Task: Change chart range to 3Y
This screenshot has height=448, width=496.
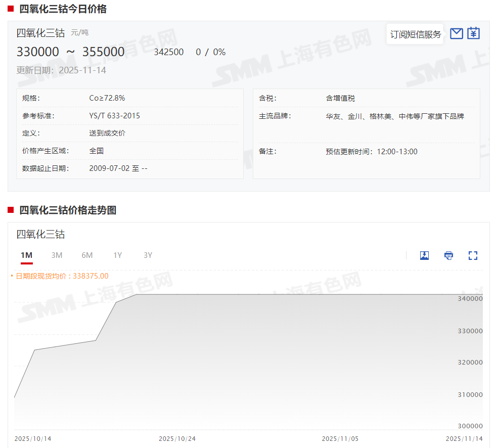Action: coord(148,255)
